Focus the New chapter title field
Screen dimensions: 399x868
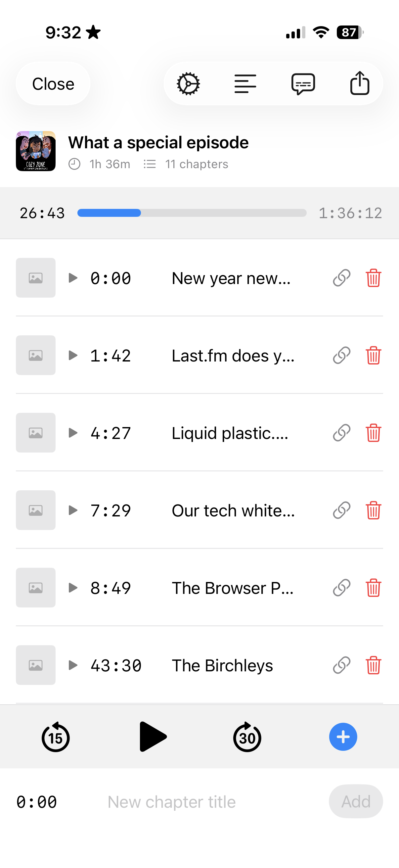click(x=202, y=802)
